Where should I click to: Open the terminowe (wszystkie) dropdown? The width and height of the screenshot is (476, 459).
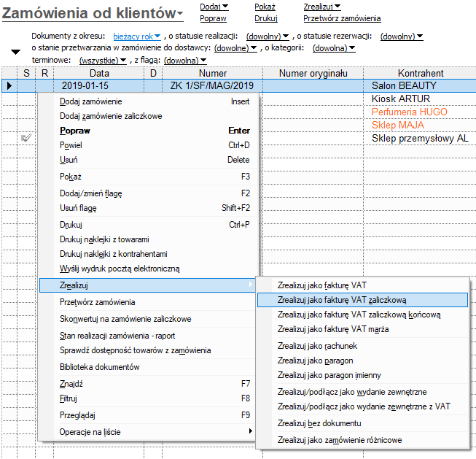click(103, 60)
